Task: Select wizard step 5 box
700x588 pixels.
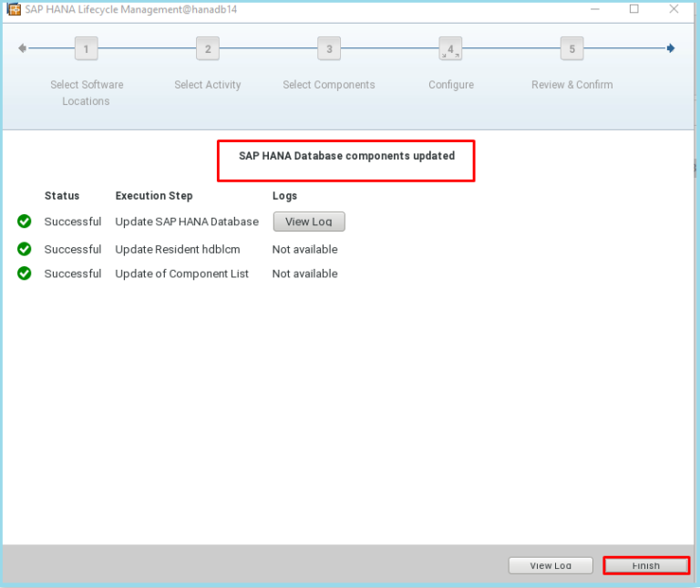Action: (571, 48)
